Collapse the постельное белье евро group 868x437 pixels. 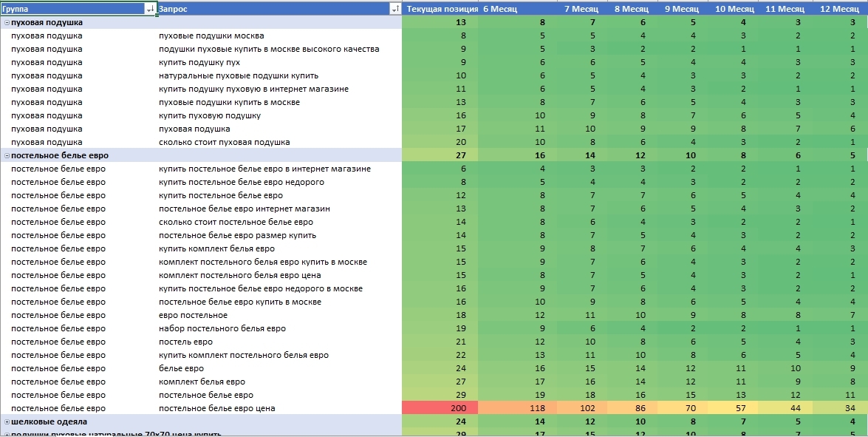pyautogui.click(x=7, y=155)
